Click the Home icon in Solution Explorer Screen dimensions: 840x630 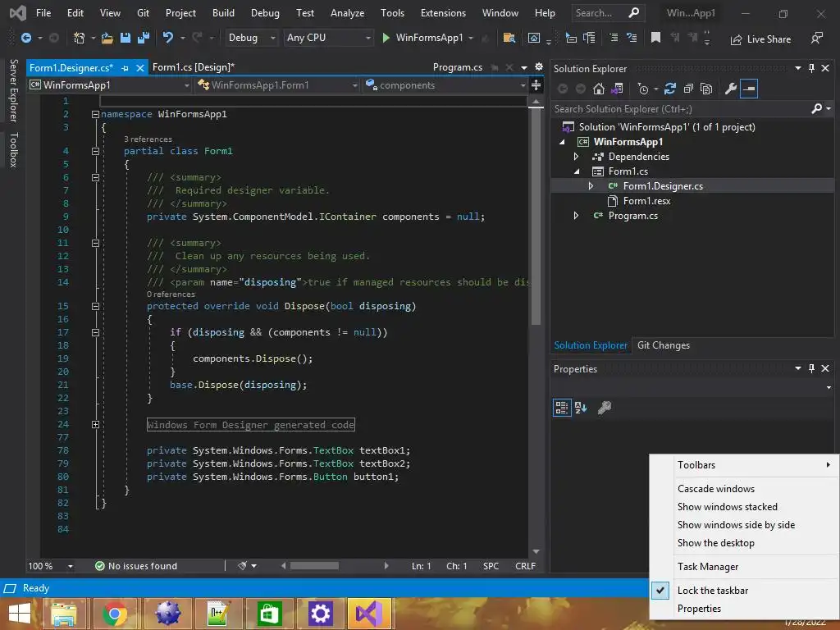coord(599,89)
